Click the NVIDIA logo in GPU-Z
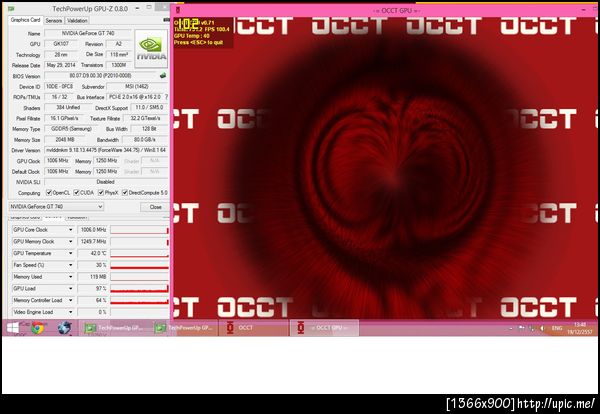The height and width of the screenshot is (414, 600). click(x=151, y=49)
